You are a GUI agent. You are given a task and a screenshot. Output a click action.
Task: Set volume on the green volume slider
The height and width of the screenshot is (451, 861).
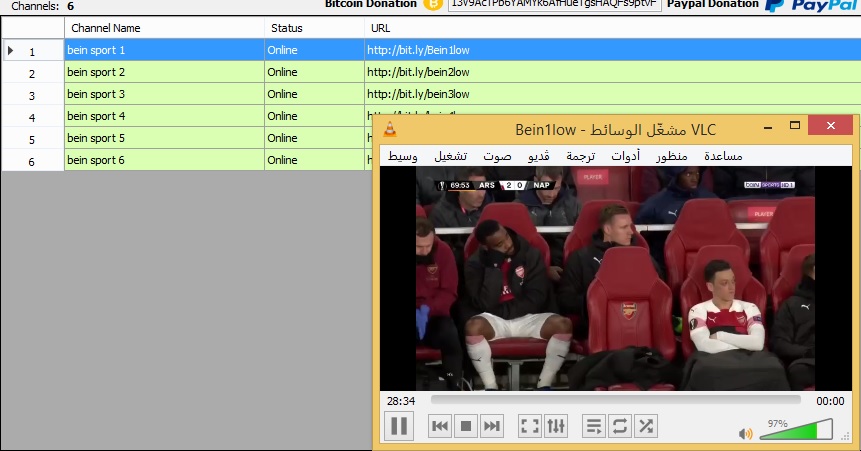click(796, 430)
